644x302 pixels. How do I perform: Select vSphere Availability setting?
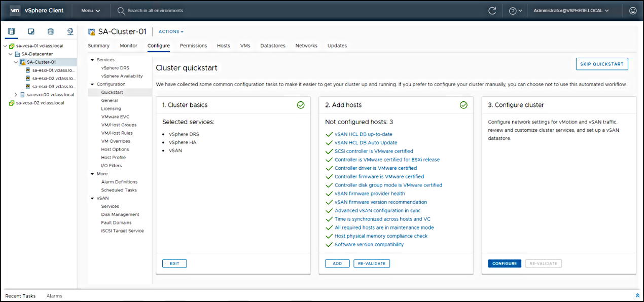click(x=122, y=76)
